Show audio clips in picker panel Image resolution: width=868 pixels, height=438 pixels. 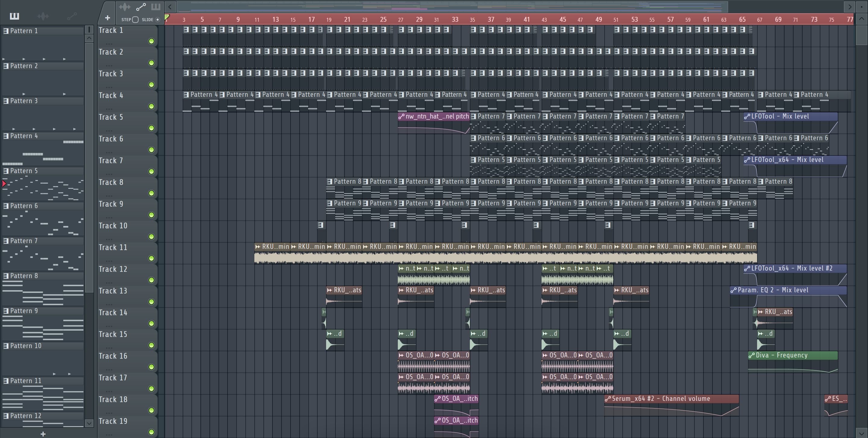tap(43, 16)
